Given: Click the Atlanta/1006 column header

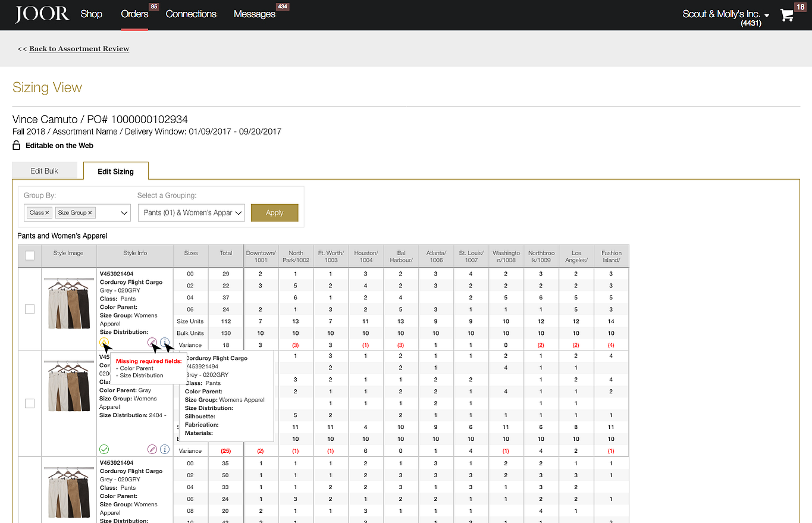Looking at the screenshot, I should 436,256.
